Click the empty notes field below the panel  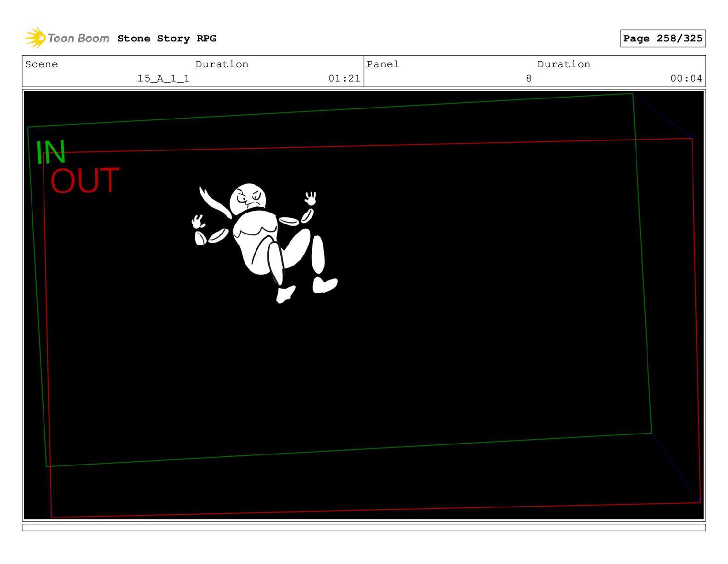(364, 528)
